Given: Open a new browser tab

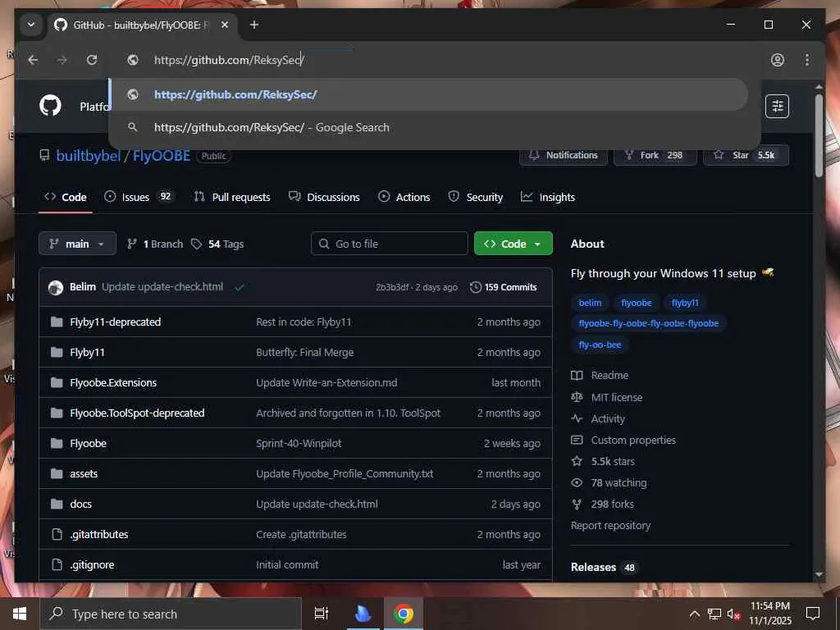Looking at the screenshot, I should 254,25.
